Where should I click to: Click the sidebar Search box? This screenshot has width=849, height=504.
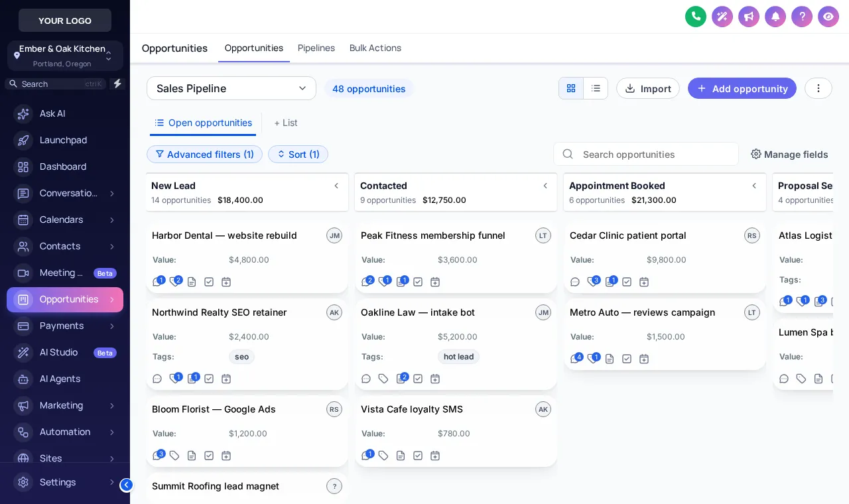[x=56, y=84]
